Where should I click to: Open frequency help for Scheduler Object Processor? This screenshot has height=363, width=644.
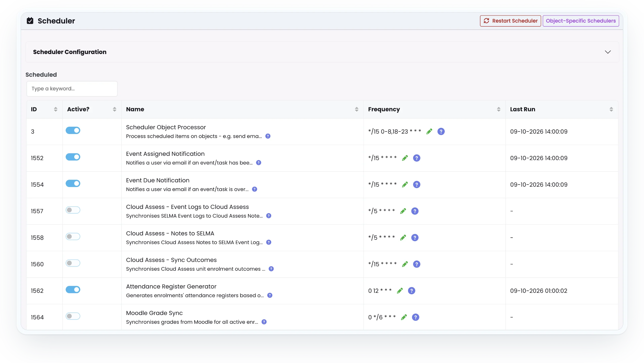(x=441, y=131)
